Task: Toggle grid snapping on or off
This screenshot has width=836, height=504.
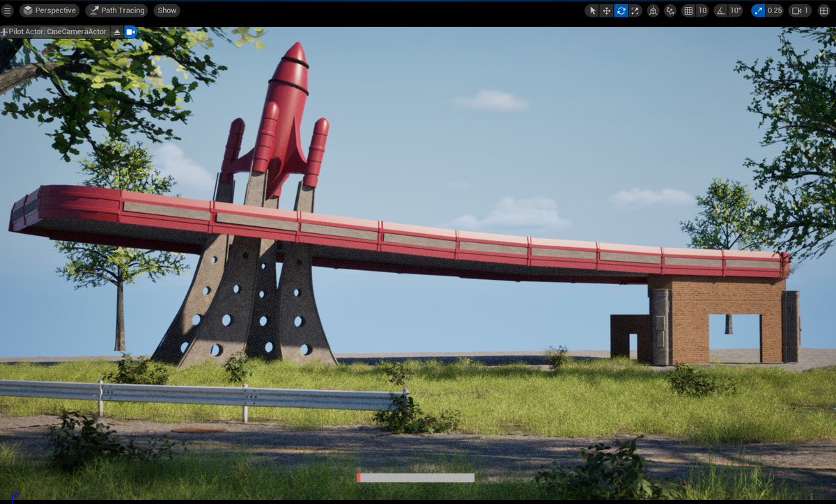Action: pos(688,10)
